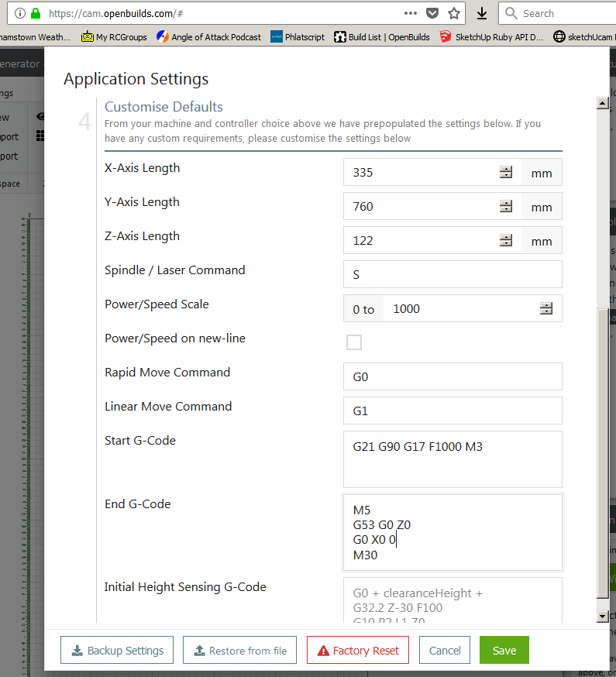Open the Build List OpenBuilds bookmark
616x677 pixels.
[381, 36]
